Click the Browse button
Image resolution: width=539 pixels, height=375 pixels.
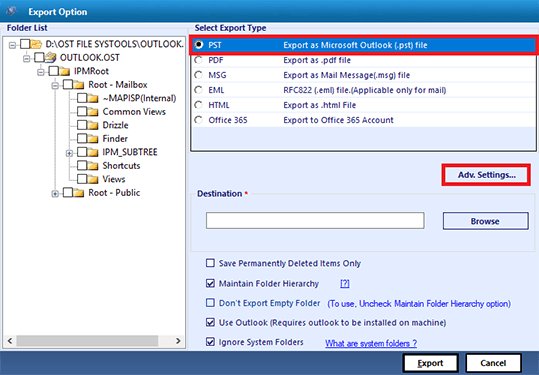[x=485, y=221]
